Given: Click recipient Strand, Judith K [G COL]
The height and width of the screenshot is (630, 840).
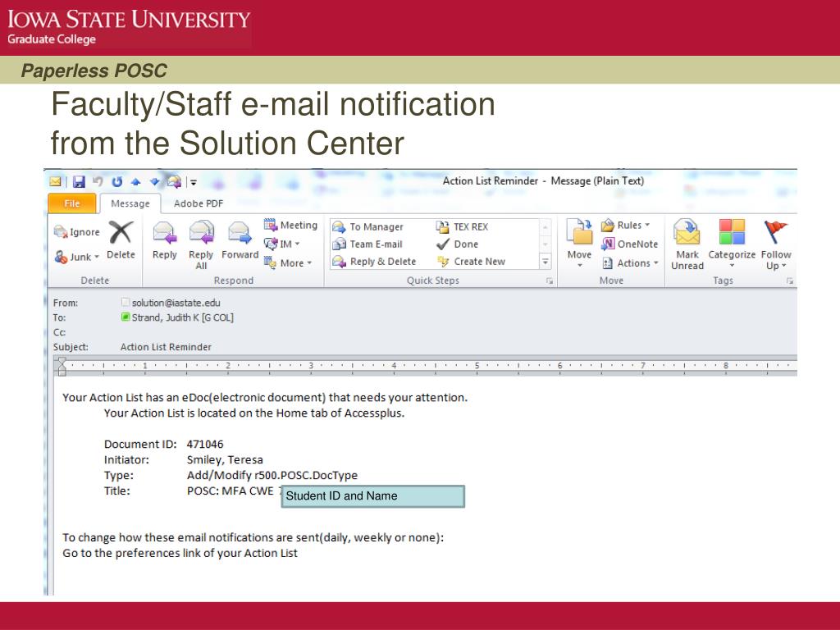Looking at the screenshot, I should click(x=183, y=317).
